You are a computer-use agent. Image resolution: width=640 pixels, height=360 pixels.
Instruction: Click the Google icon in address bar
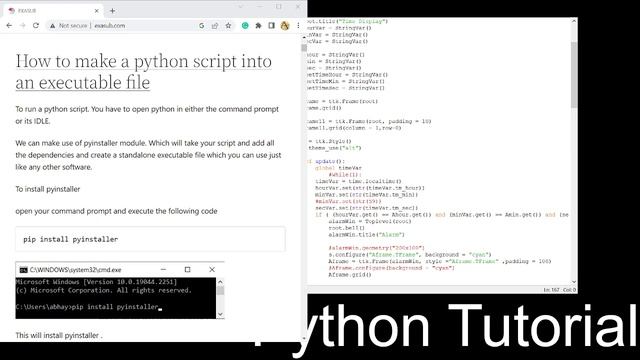click(202, 25)
